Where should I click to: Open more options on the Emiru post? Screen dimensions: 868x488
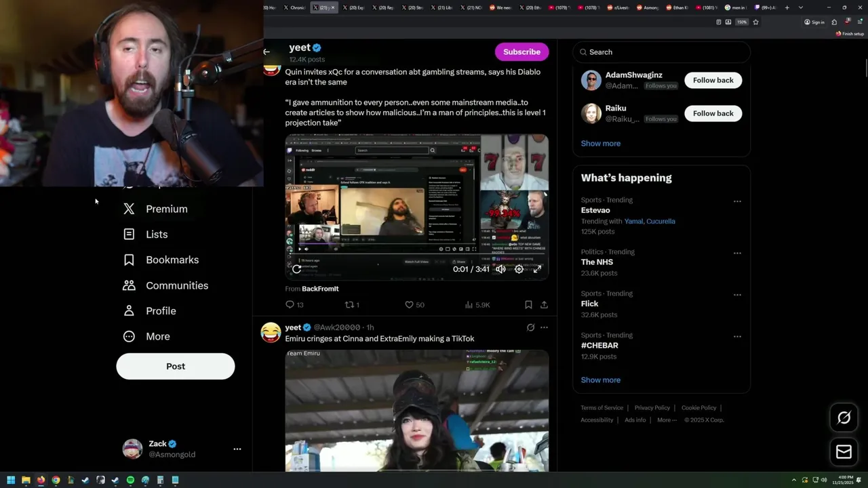(544, 327)
